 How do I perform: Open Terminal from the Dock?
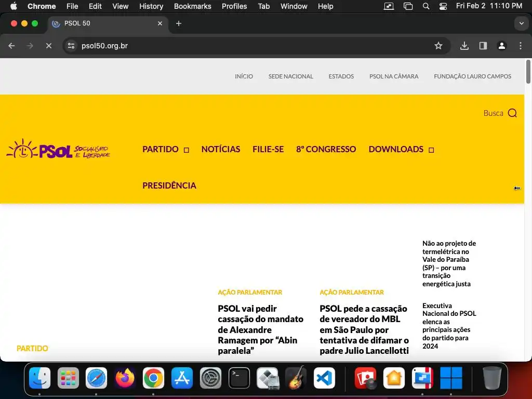tap(239, 378)
